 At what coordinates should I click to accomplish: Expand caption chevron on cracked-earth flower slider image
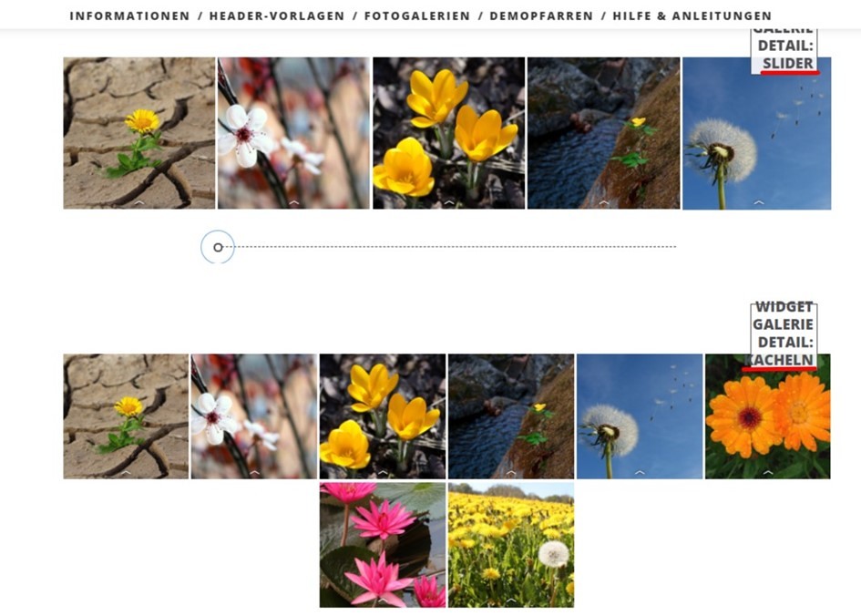(138, 202)
